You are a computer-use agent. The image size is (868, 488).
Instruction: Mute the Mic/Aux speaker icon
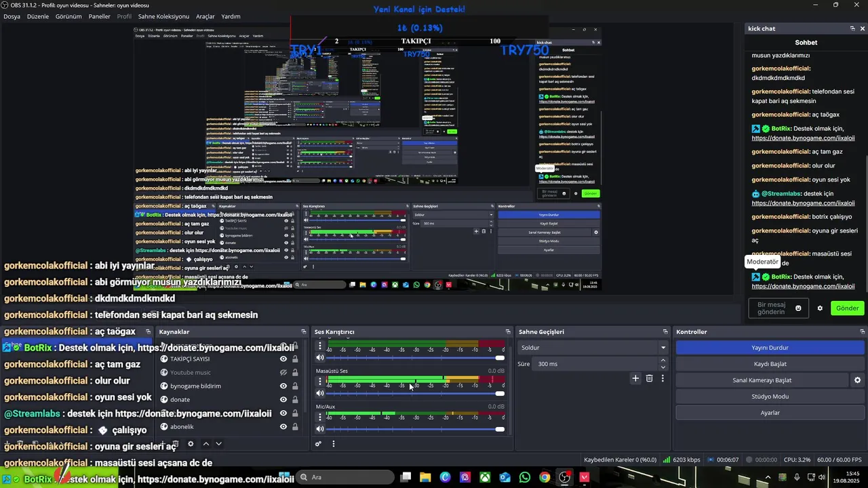tap(320, 429)
